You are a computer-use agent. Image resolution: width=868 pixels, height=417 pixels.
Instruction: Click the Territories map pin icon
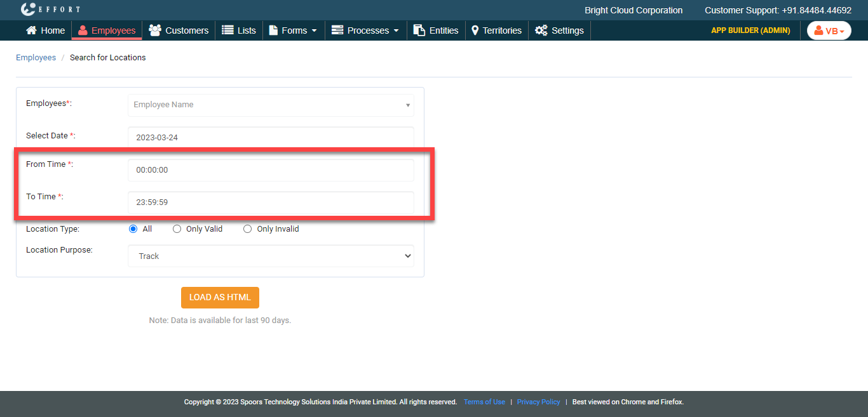[x=475, y=30]
